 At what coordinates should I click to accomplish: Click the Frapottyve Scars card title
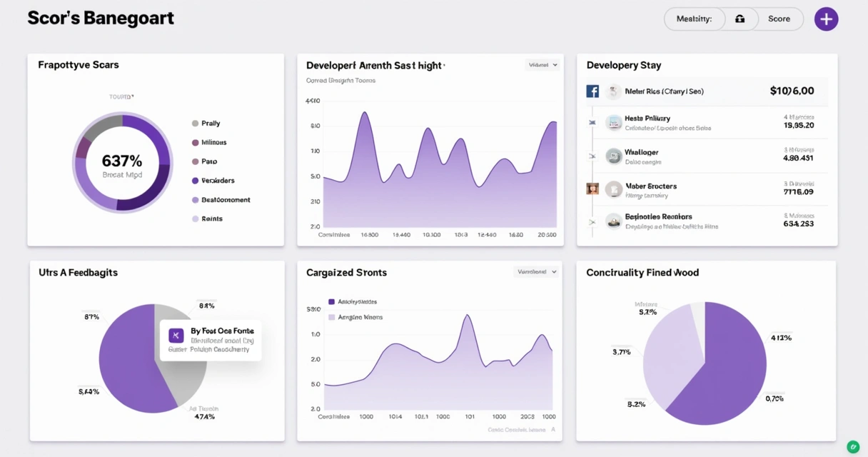[79, 64]
